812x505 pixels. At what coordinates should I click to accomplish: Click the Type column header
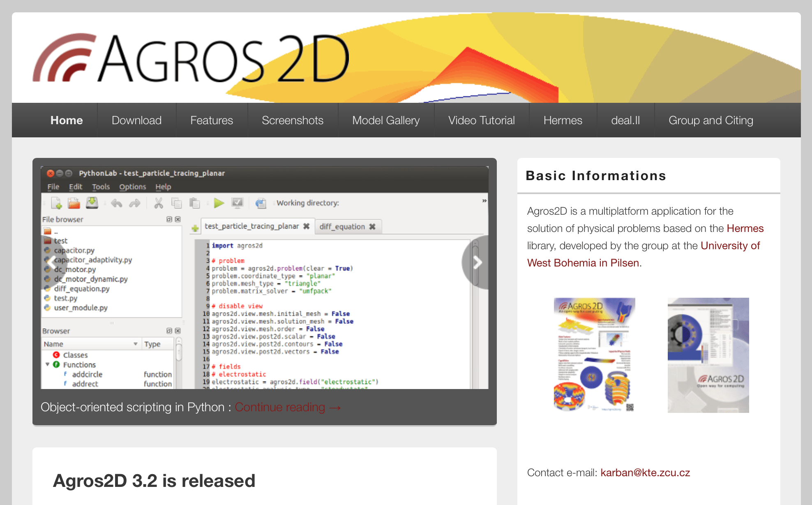[158, 344]
